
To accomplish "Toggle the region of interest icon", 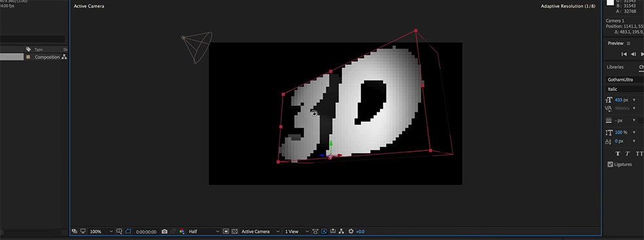I will coord(226,231).
